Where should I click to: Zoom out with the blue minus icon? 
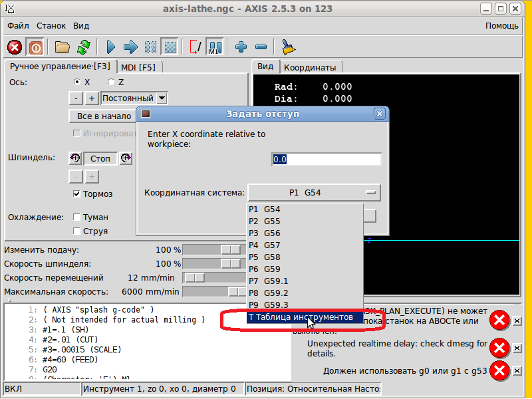[x=261, y=47]
